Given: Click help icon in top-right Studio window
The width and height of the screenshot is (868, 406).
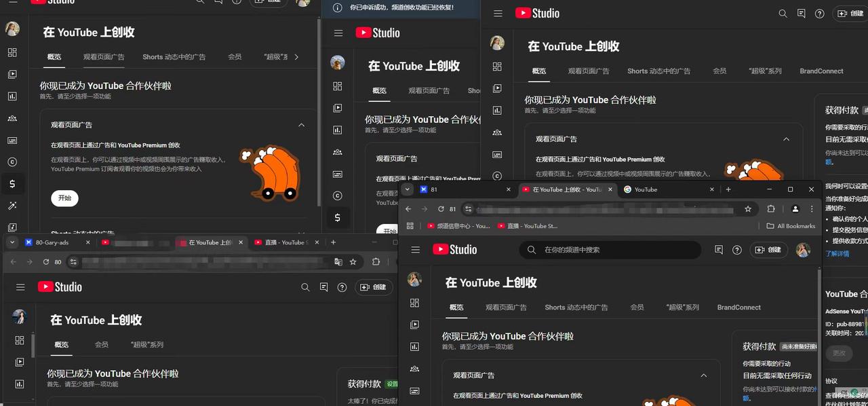Looking at the screenshot, I should [x=819, y=14].
